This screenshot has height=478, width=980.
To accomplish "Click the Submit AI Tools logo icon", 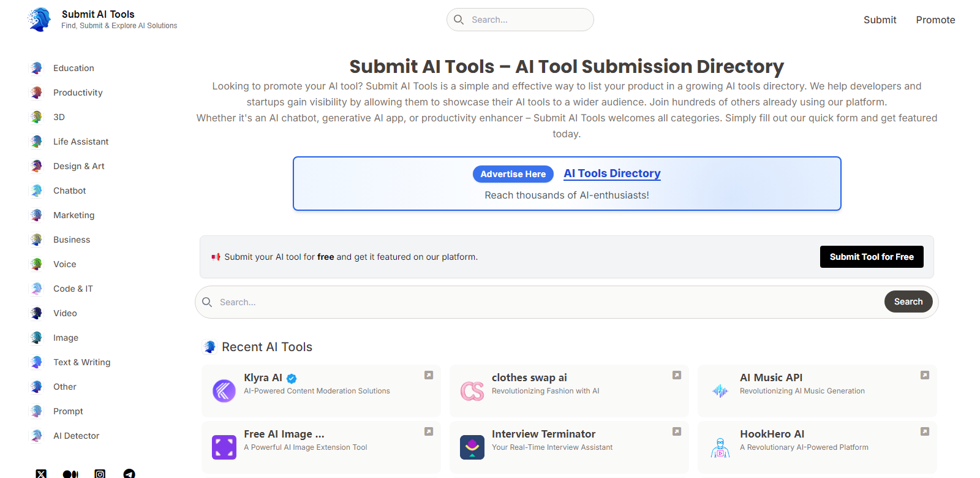I will tap(40, 20).
